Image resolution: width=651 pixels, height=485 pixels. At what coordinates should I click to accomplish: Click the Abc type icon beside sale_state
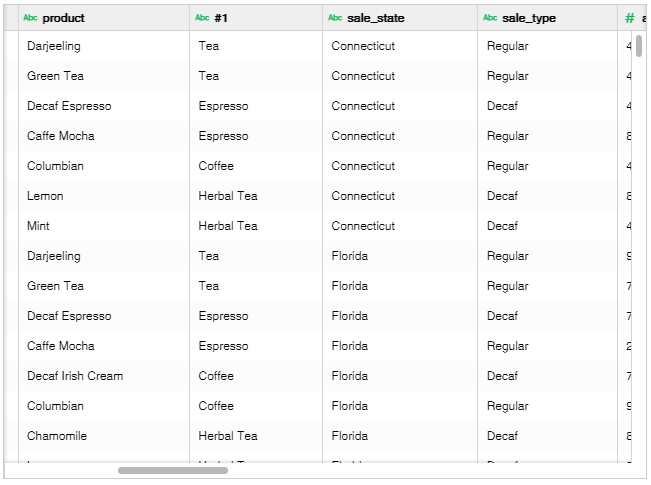tap(335, 17)
